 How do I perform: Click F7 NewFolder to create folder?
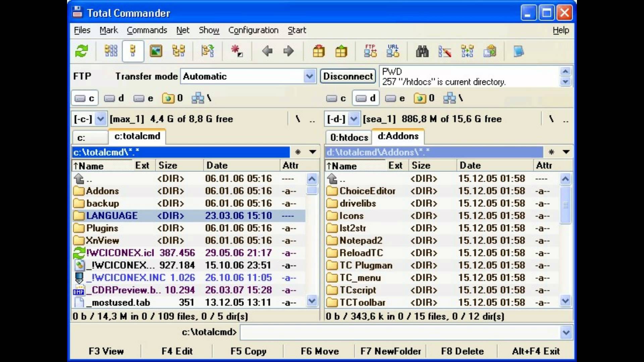point(390,351)
